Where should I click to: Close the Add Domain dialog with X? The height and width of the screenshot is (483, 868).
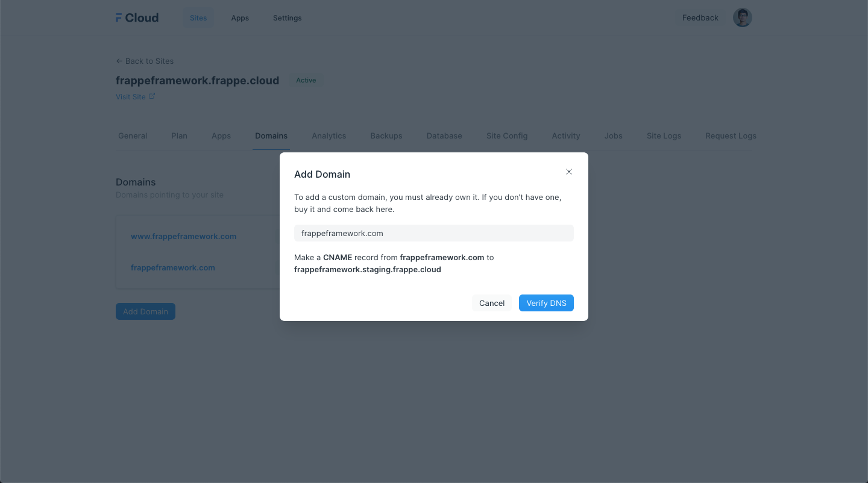click(x=568, y=172)
